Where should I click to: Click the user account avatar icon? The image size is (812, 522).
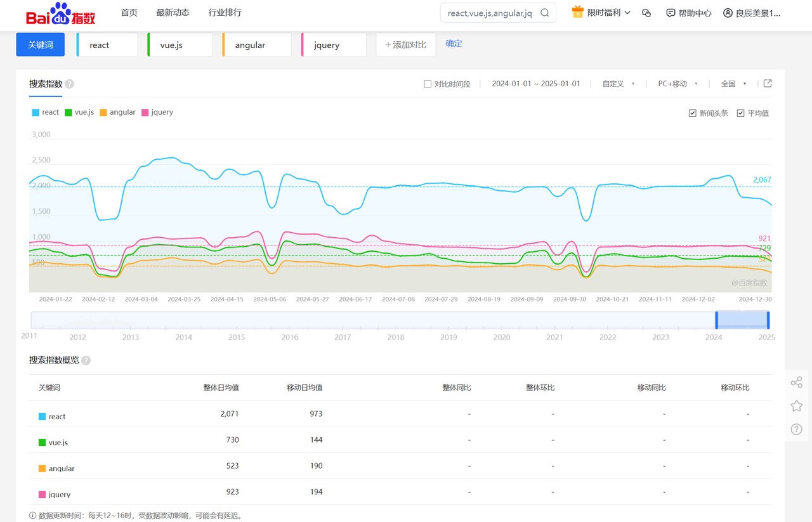click(x=728, y=13)
